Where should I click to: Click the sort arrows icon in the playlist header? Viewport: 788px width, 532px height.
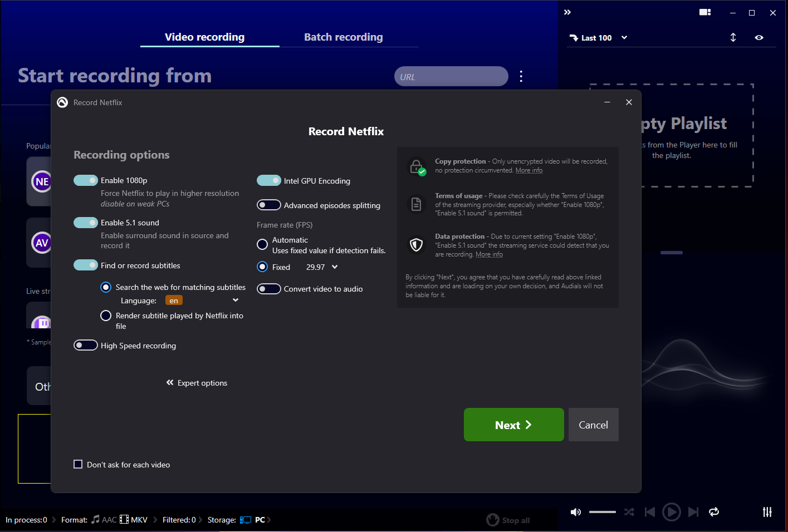(x=733, y=37)
